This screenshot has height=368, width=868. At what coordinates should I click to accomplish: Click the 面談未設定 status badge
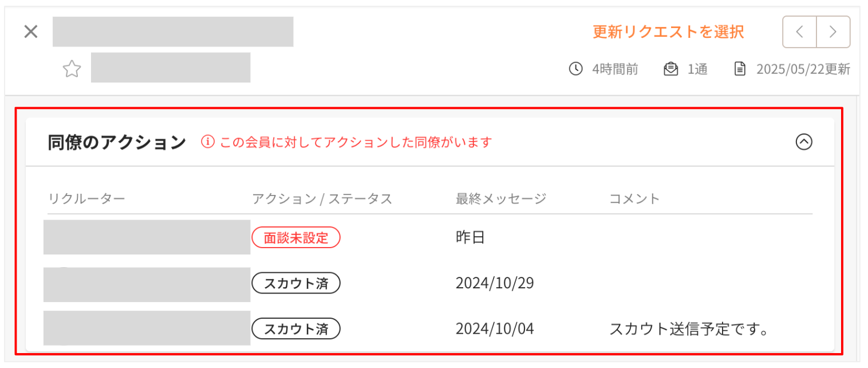(x=296, y=237)
